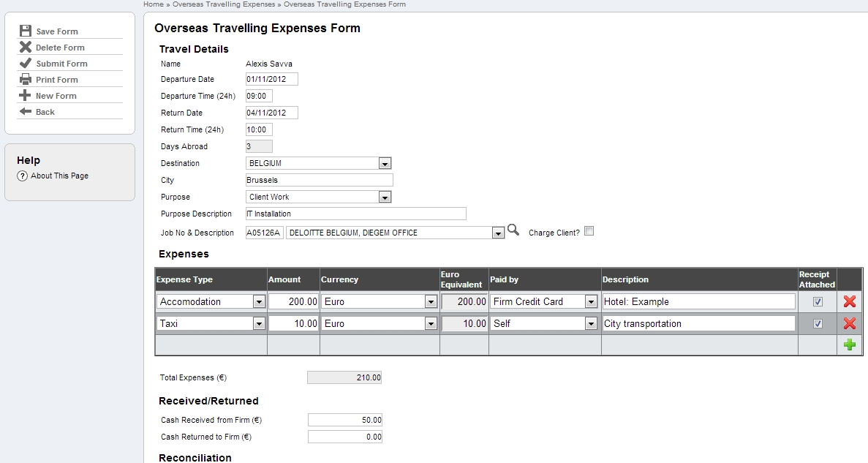Click the Submit Form checkmark icon
This screenshot has height=463, width=868.
[26, 63]
